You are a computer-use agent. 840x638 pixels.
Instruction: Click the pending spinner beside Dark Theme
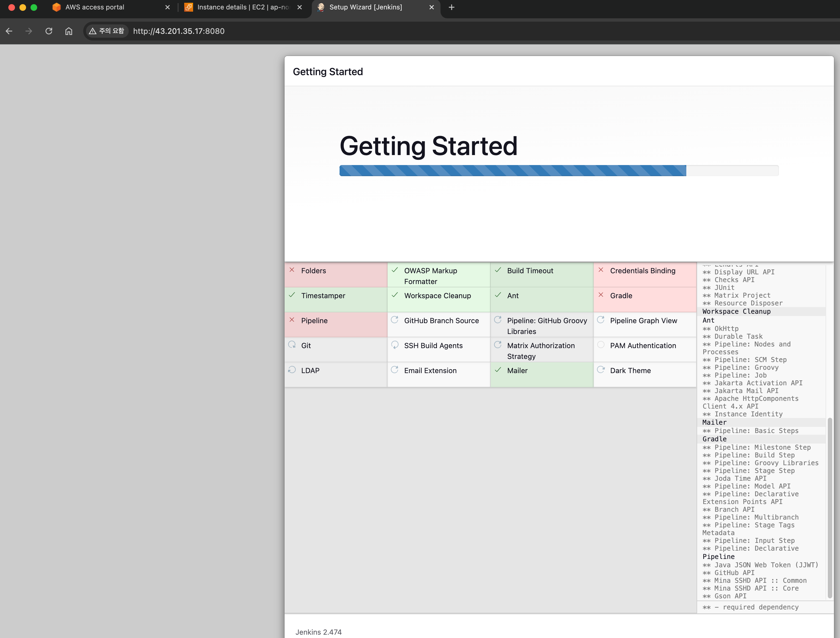(x=601, y=370)
